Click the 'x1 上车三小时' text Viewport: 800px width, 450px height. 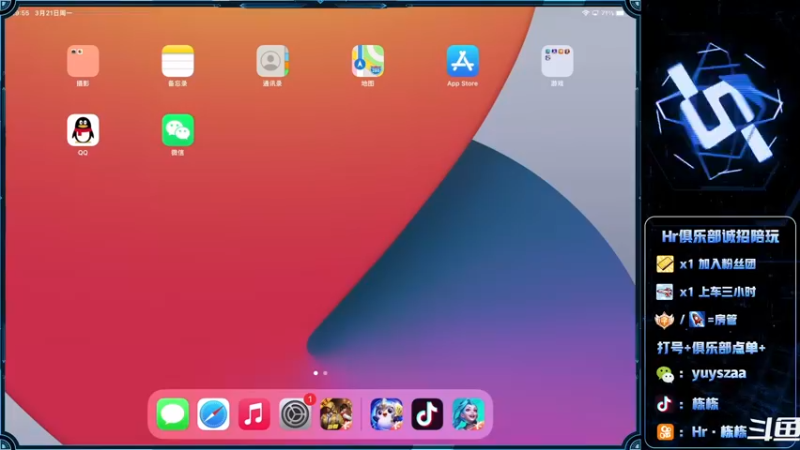tap(717, 292)
